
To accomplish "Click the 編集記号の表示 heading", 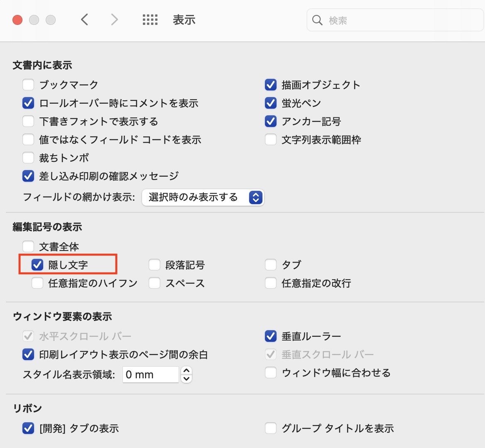I will 47,227.
